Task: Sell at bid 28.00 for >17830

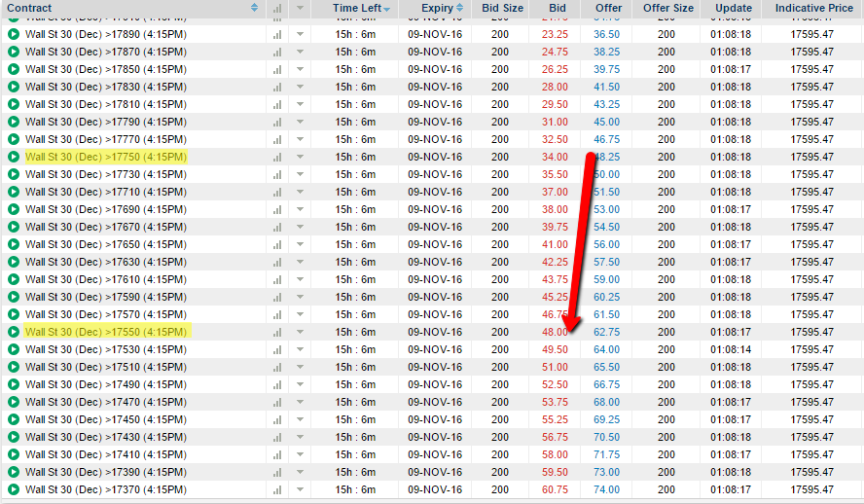Action: point(555,87)
